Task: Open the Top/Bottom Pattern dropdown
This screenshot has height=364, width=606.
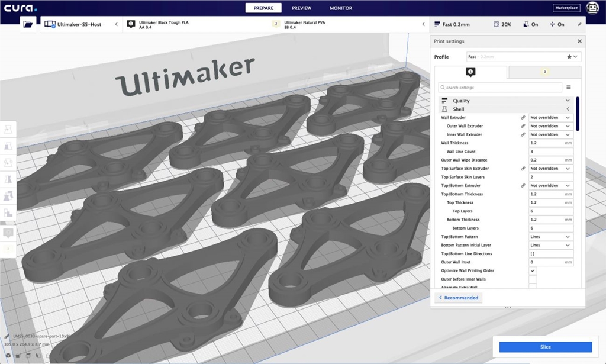Action: tap(551, 237)
